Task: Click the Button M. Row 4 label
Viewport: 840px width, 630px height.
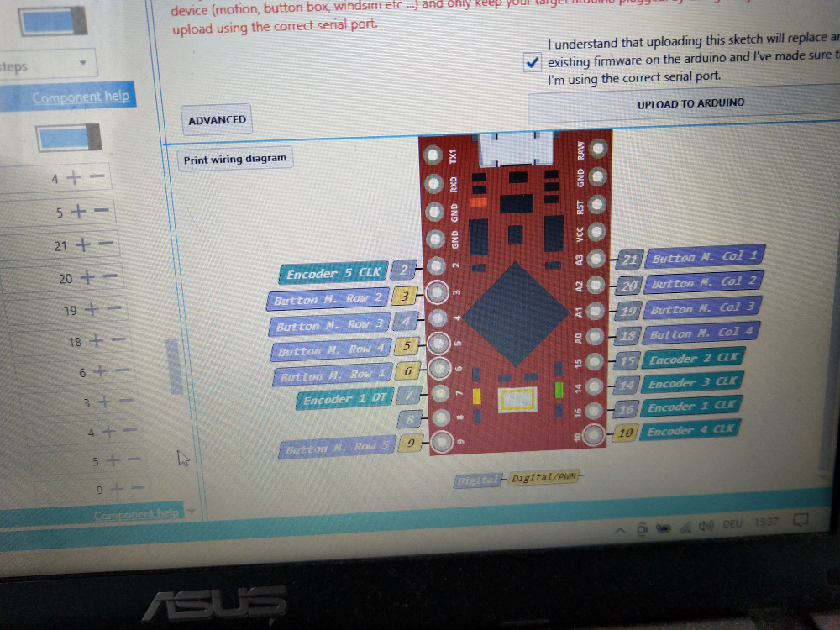Action: pyautogui.click(x=332, y=350)
